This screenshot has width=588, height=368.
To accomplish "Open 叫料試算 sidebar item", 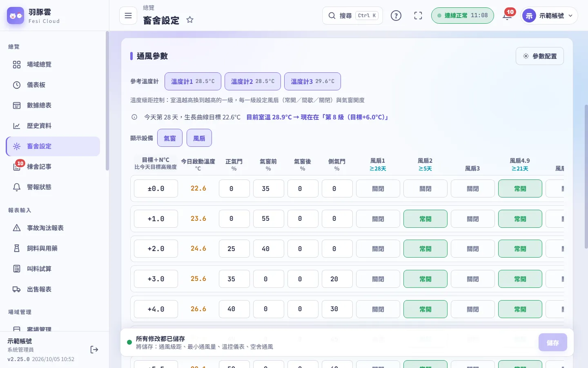I will 53,269.
